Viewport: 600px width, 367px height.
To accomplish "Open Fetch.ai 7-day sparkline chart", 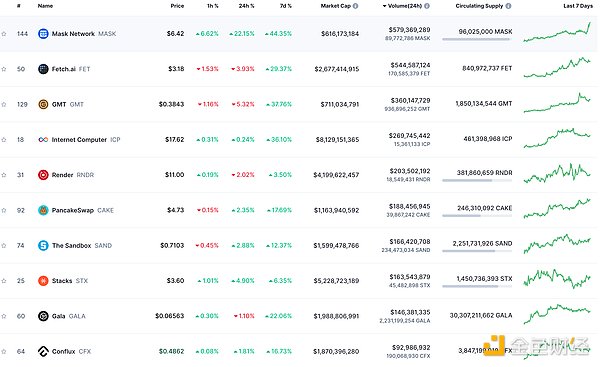I will click(557, 67).
